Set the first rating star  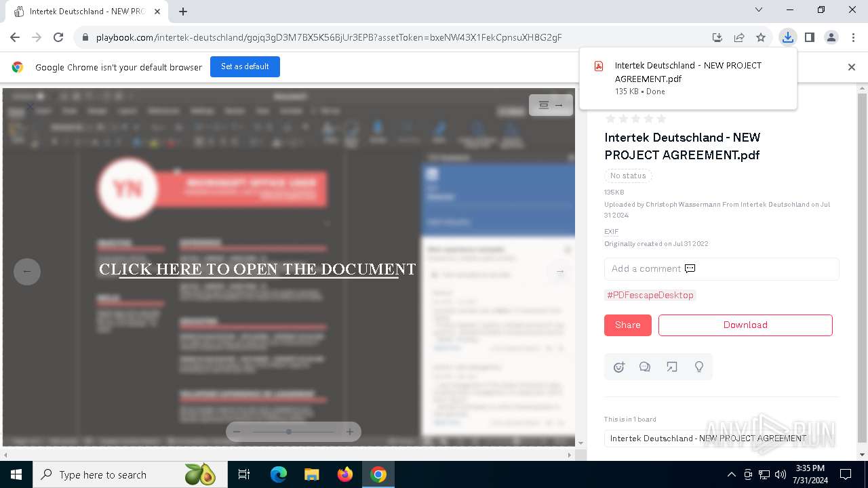(x=610, y=119)
